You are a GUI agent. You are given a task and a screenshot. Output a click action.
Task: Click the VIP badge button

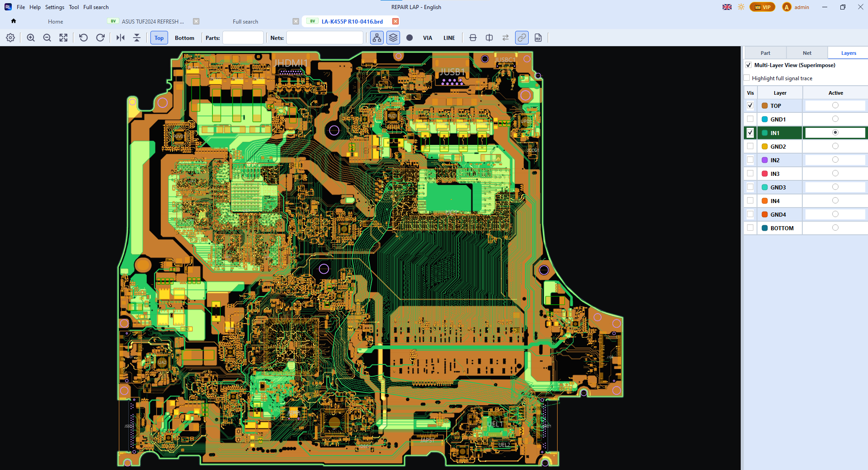click(762, 7)
